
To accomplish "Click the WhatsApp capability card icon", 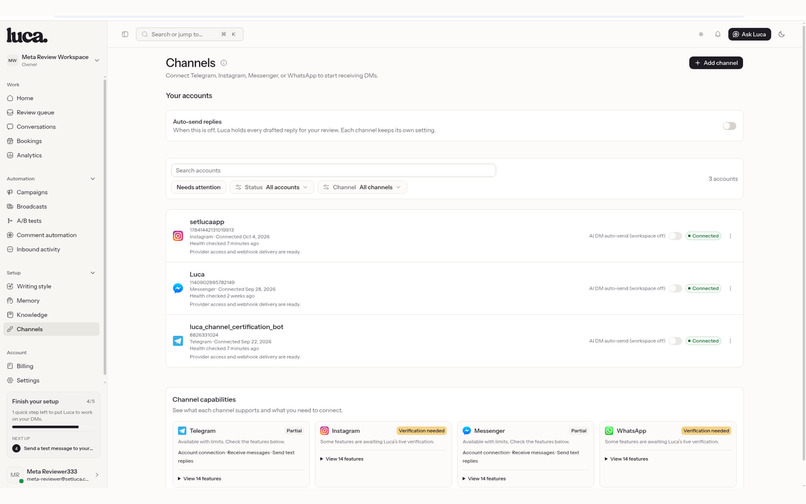I will 609,431.
